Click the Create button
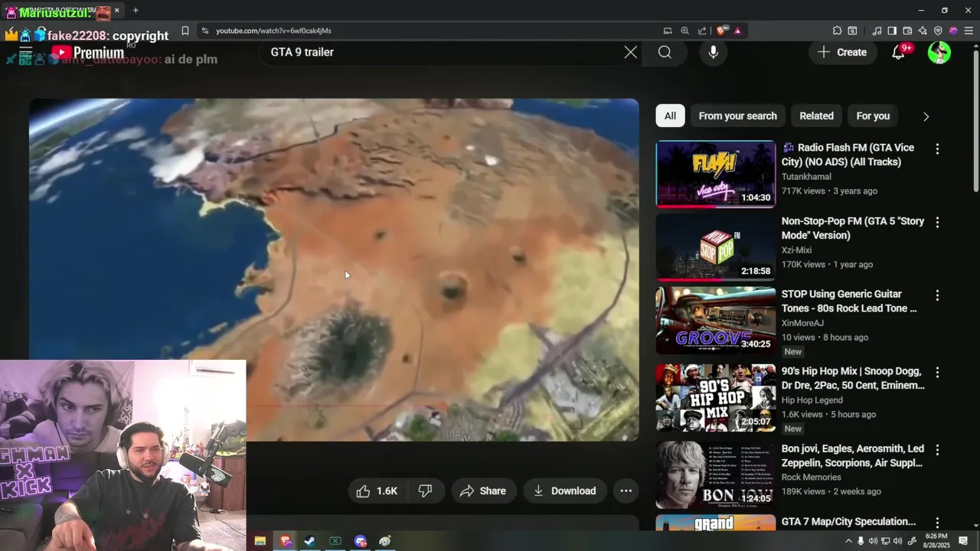Viewport: 980px width, 551px height. [x=842, y=52]
